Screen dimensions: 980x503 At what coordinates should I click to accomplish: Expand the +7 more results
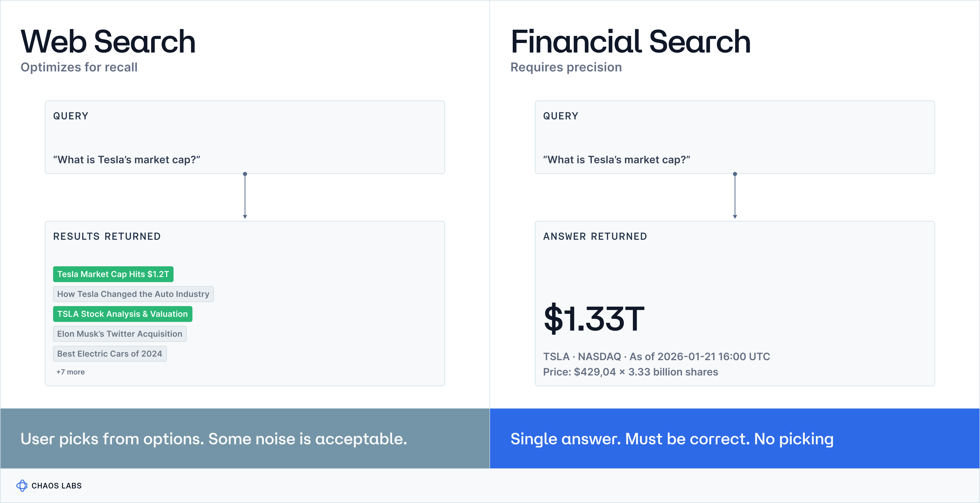tap(70, 372)
